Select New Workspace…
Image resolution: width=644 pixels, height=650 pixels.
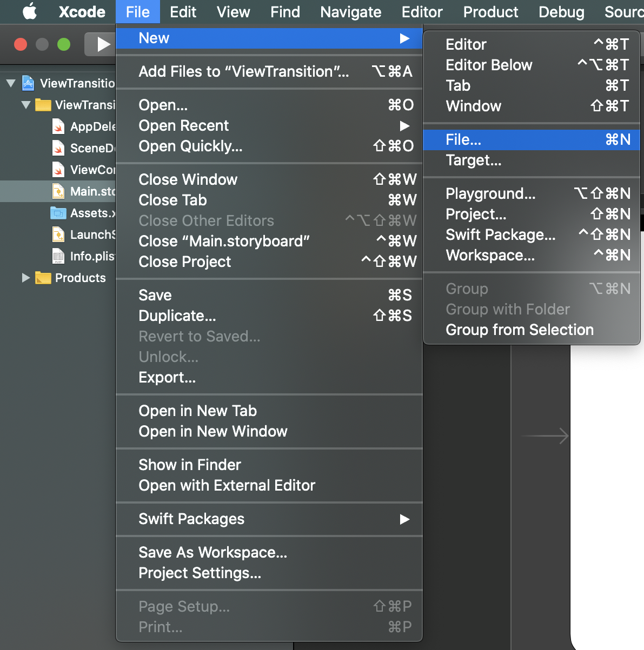pyautogui.click(x=532, y=255)
